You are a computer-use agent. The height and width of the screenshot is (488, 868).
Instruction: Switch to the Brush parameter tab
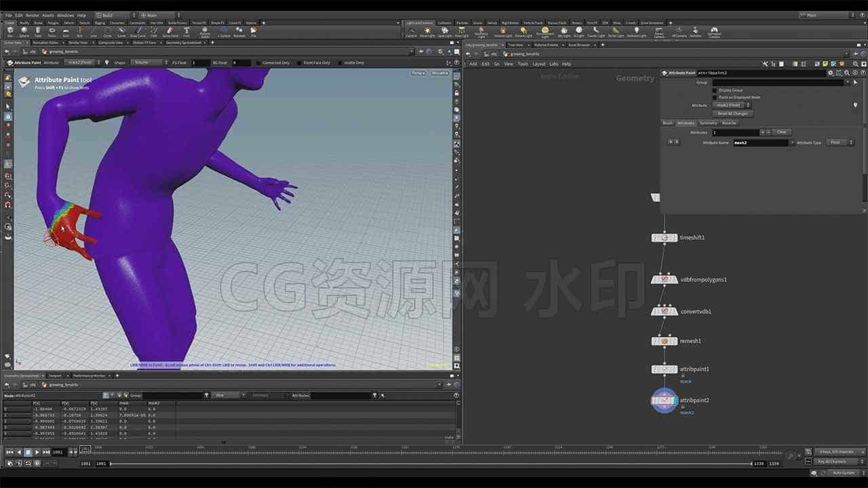(x=668, y=123)
